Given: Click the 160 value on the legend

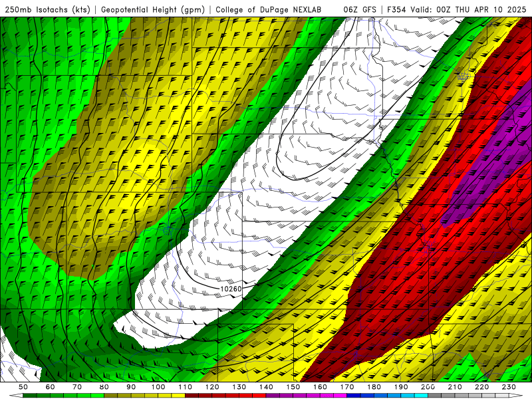Looking at the screenshot, I should coord(320,387).
